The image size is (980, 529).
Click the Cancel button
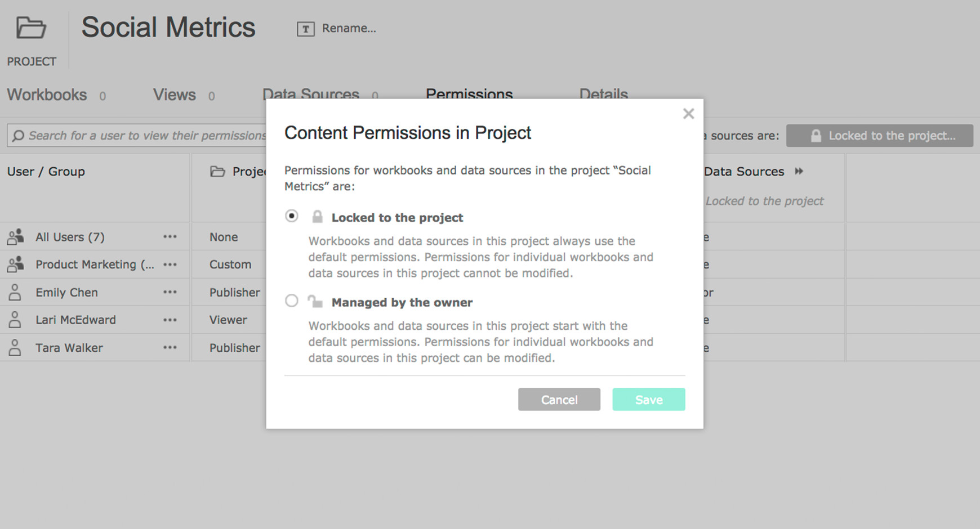[559, 400]
